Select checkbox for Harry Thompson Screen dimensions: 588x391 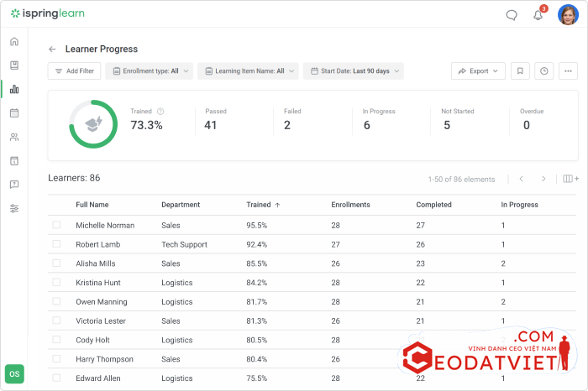(56, 358)
